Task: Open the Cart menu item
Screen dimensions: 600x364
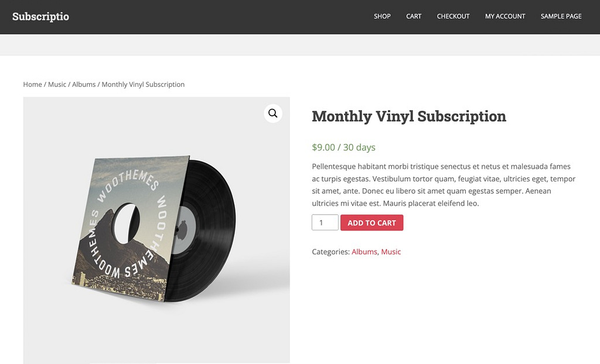Action: click(x=414, y=16)
